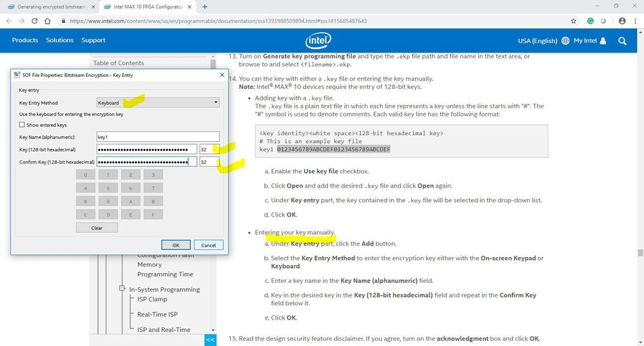Viewport: 644px width, 346px height.
Task: Click the Key Name field
Action: tap(158, 137)
